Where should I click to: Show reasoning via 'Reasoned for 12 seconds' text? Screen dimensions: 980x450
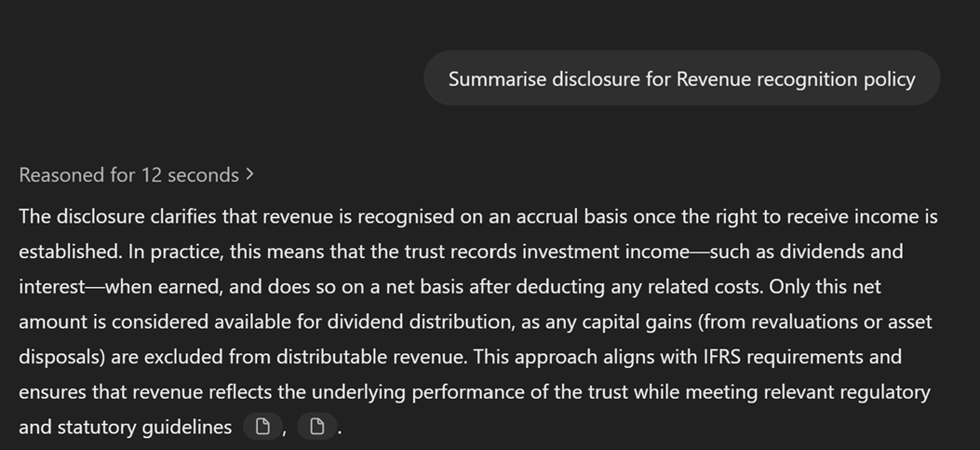128,174
